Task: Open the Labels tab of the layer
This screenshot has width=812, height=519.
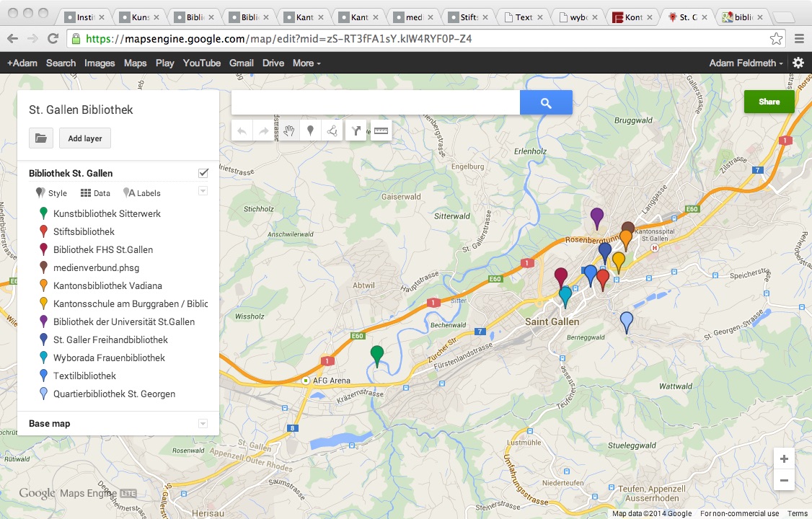Action: [142, 193]
